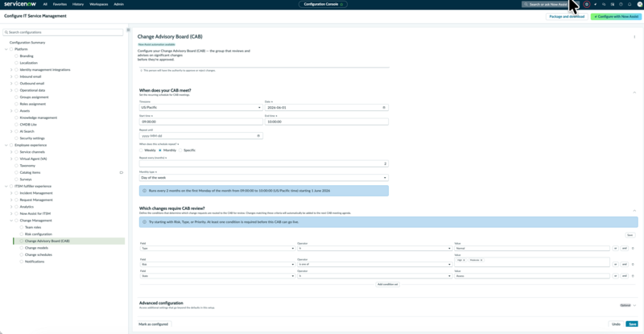Screen dimensions: 644x334
Task: Open Configuration Summary in sidebar
Action: click(x=27, y=43)
